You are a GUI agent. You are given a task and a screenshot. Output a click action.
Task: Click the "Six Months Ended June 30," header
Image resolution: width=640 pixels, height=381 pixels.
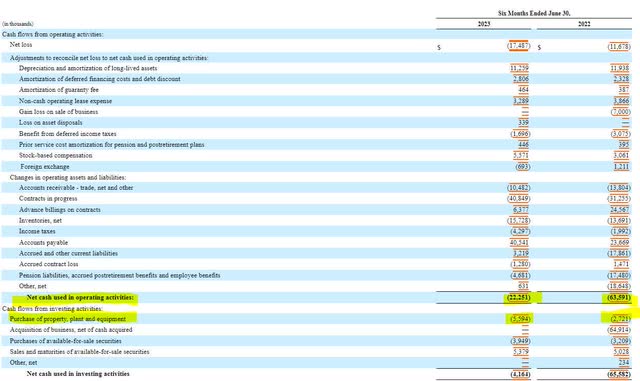point(534,13)
